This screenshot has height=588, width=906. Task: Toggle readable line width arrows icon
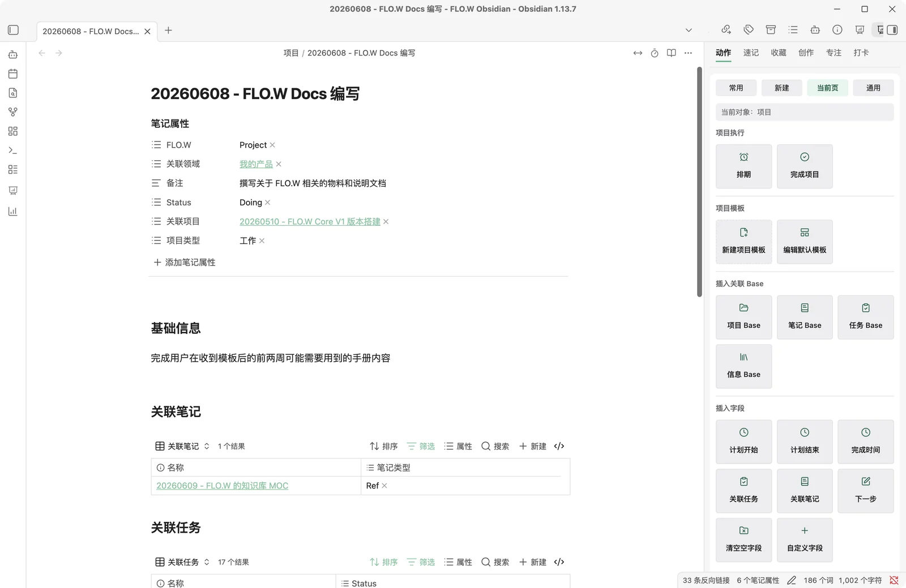click(x=638, y=53)
